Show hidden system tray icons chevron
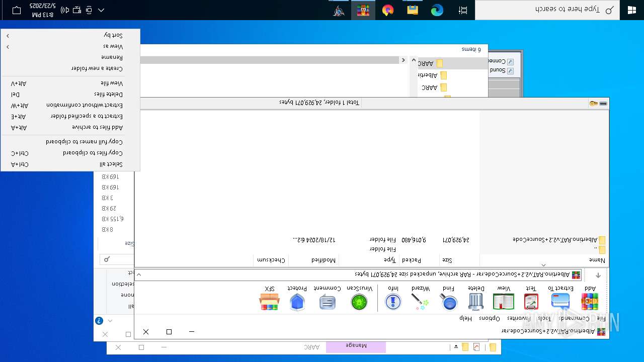 [101, 10]
